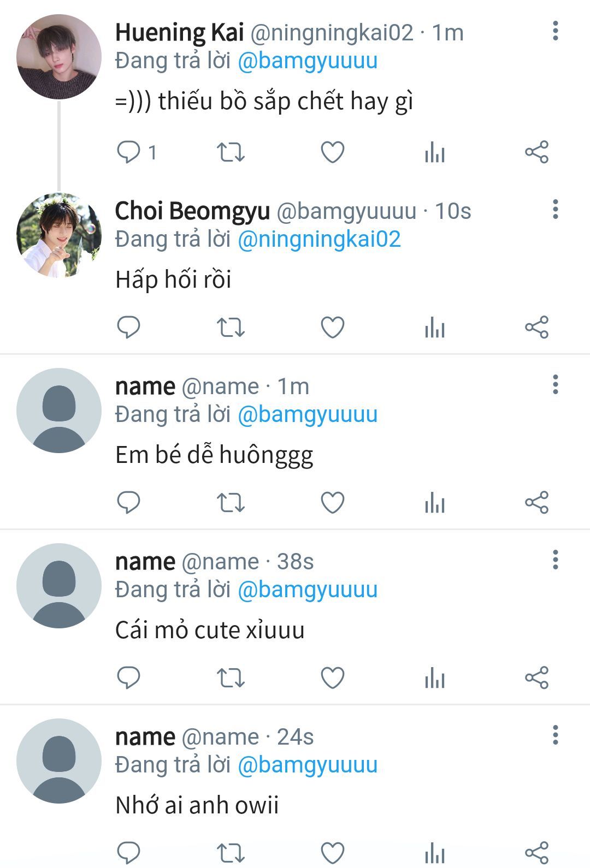
Task: Reply to the 'Em bé dễ huônggg' tweet
Action: [x=129, y=503]
